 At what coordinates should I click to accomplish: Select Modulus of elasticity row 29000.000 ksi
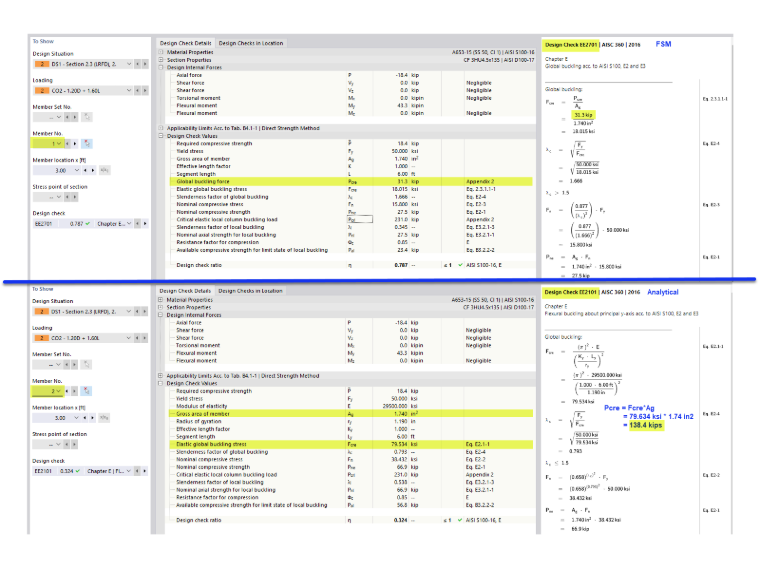point(351,406)
